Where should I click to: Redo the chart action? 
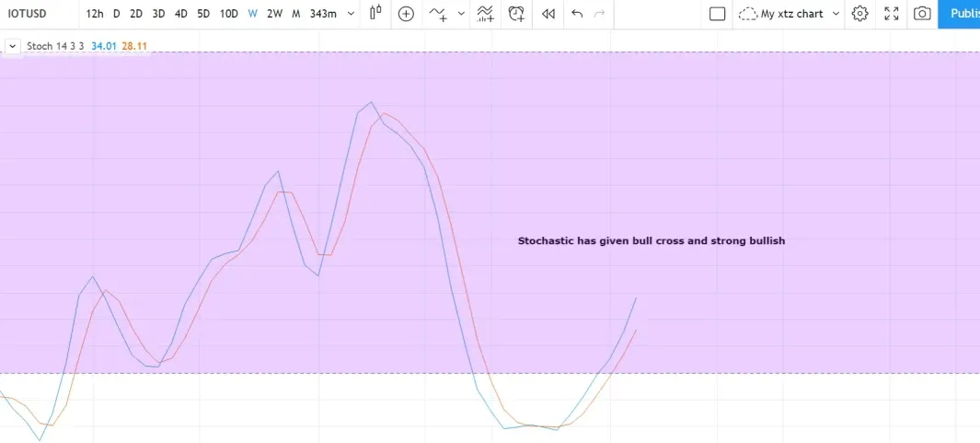599,14
